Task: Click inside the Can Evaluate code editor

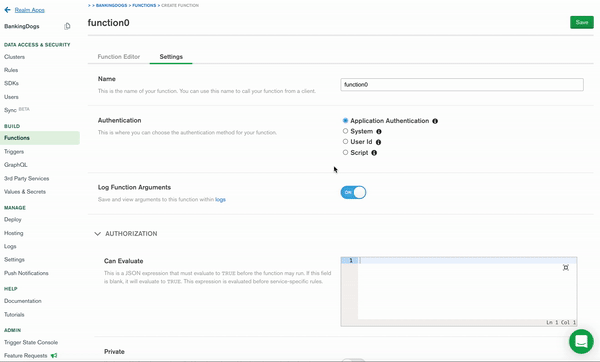Action: (x=467, y=291)
